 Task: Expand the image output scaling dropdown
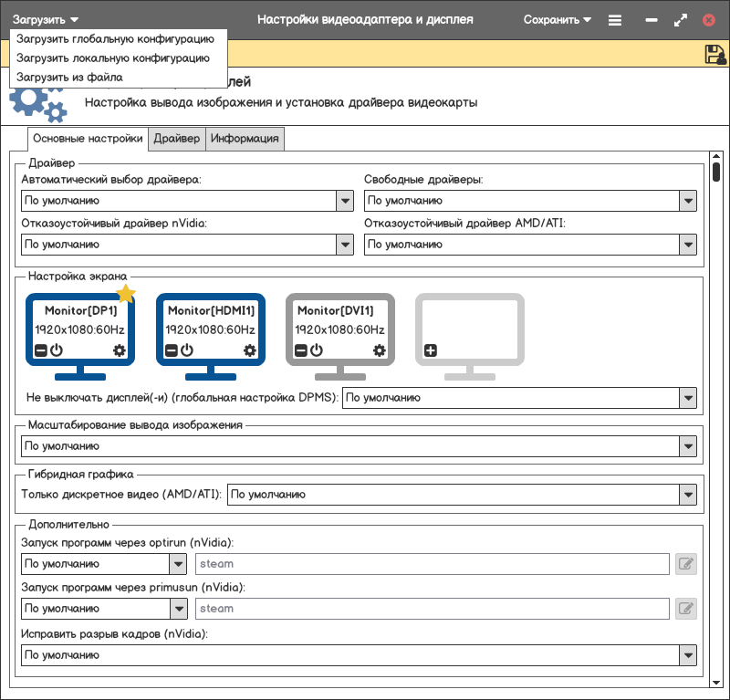click(688, 446)
